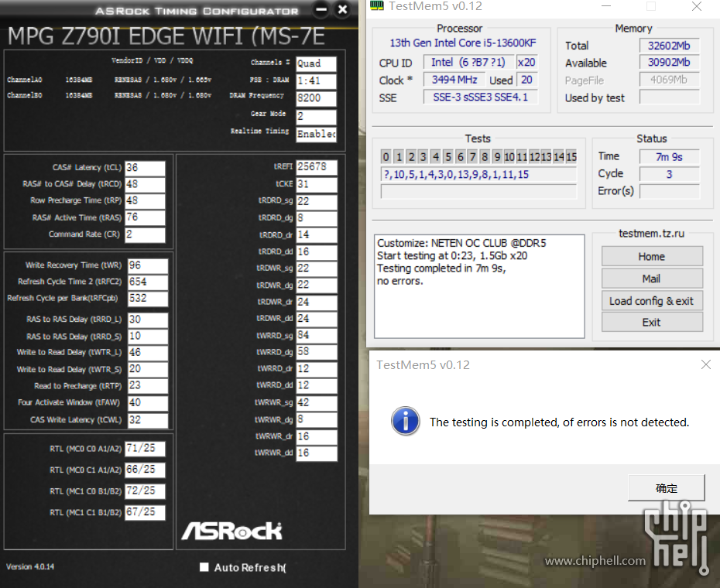Click the Total memory value '32602Mb'
Viewport: 720px width, 588px height.
[669, 46]
